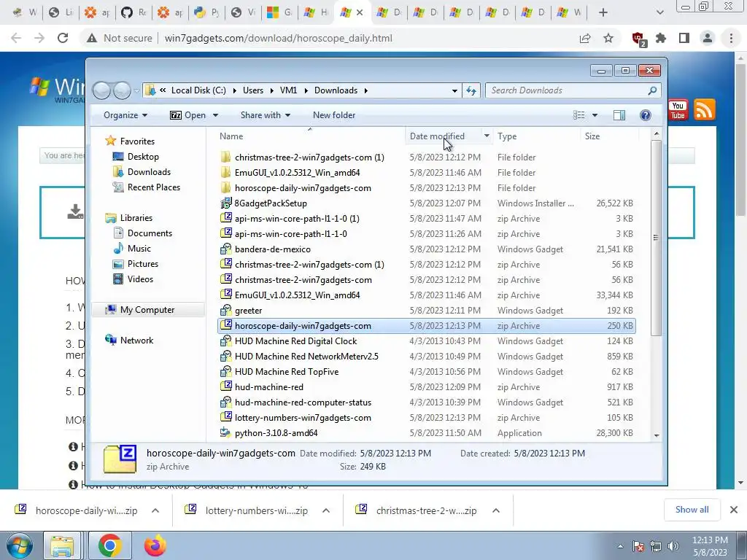This screenshot has height=560, width=747.
Task: Share this page from address bar
Action: (585, 38)
